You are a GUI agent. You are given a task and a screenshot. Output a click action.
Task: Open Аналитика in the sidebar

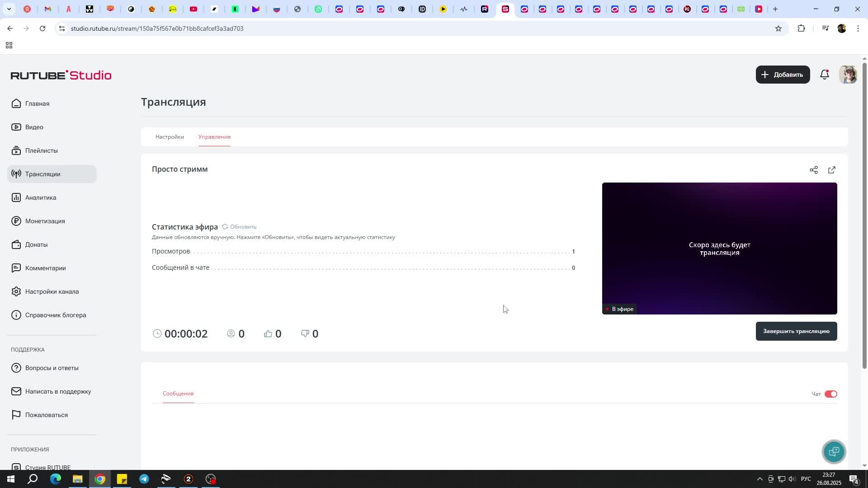coord(41,197)
